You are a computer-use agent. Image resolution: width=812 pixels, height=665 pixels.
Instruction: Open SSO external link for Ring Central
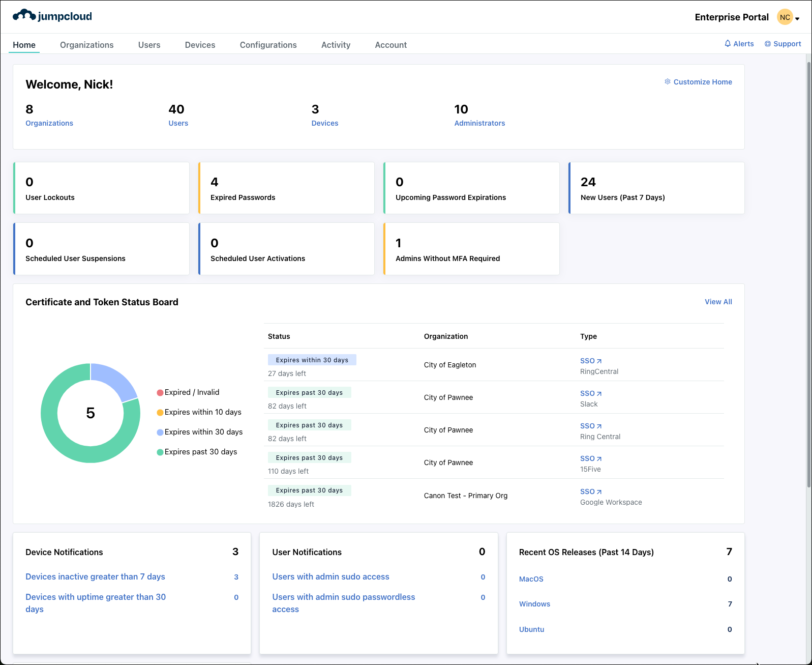pos(591,426)
